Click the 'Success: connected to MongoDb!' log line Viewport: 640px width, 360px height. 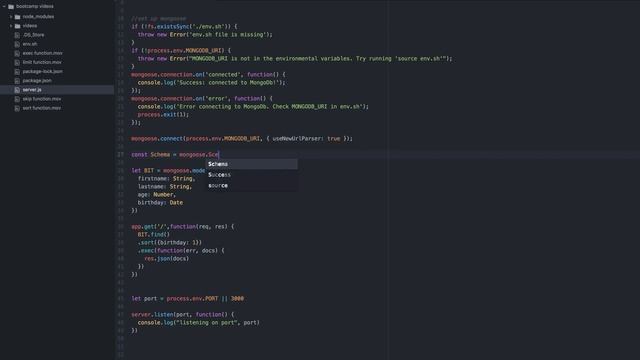click(211, 83)
